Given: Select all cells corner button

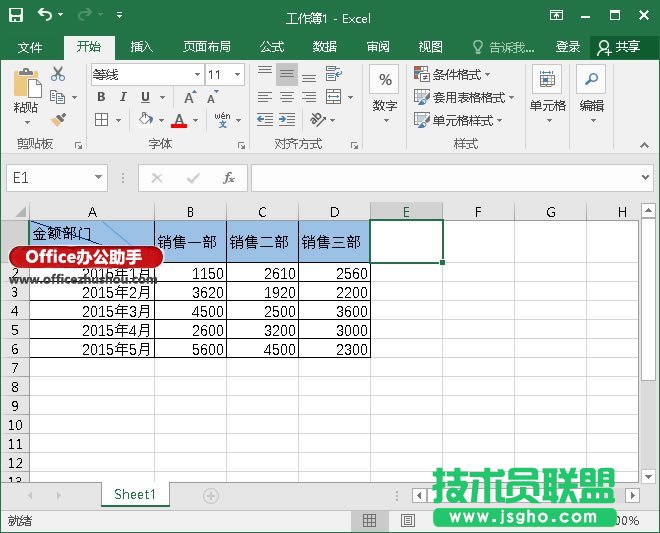Looking at the screenshot, I should [16, 211].
